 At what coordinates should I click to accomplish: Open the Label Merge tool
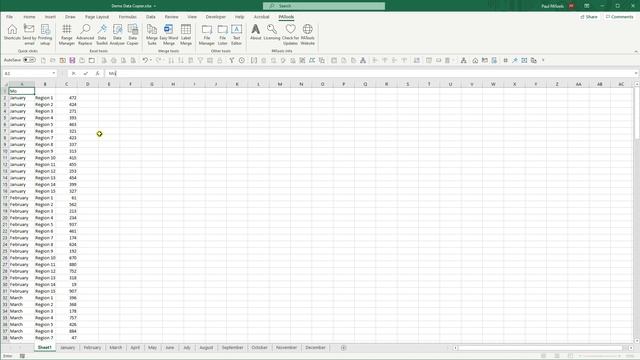click(186, 34)
